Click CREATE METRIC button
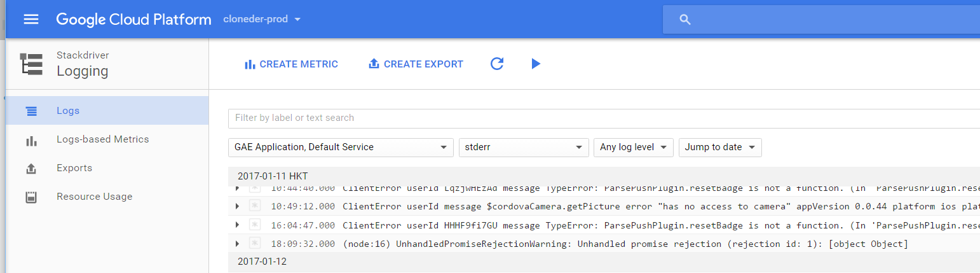The width and height of the screenshot is (980, 273). [x=291, y=64]
